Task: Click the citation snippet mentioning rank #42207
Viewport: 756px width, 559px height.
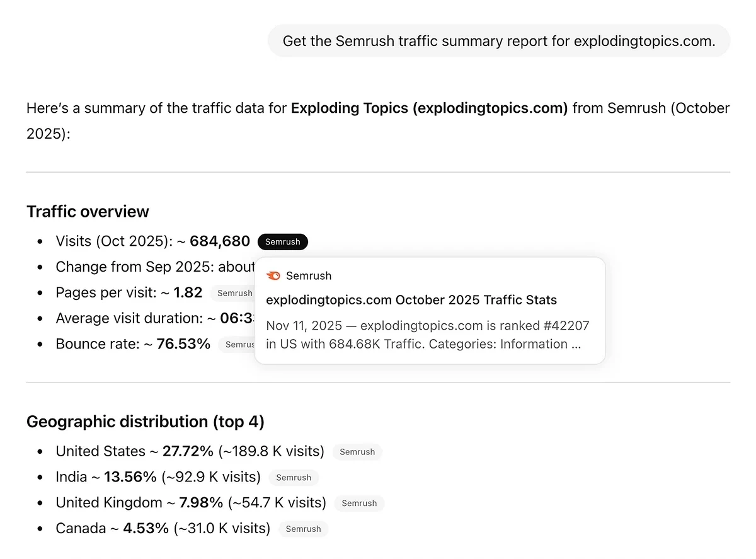Action: click(x=427, y=335)
